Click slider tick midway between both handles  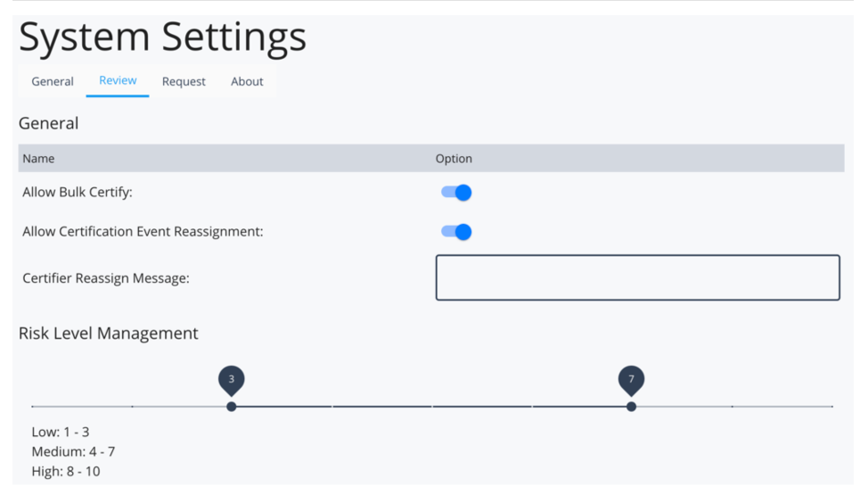click(x=431, y=407)
